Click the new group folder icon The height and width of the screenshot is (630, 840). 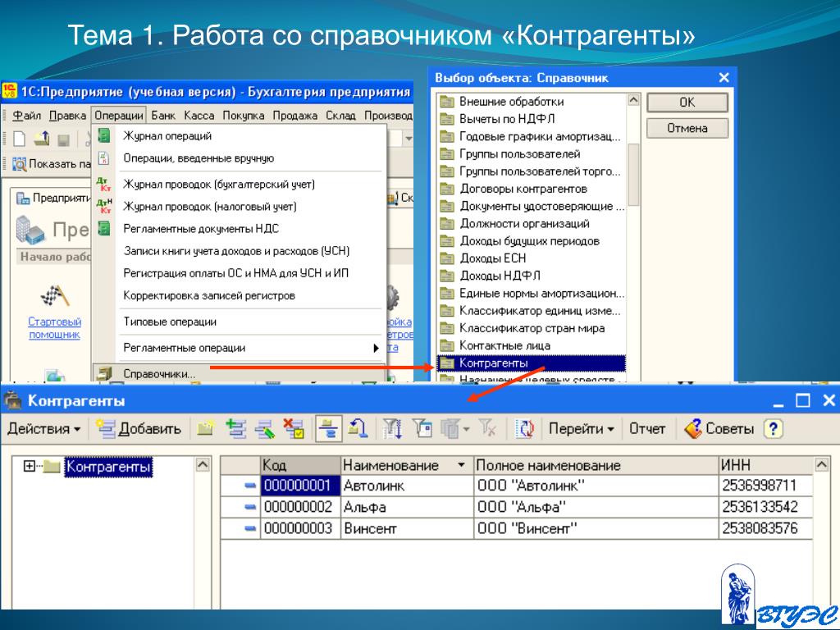(205, 428)
